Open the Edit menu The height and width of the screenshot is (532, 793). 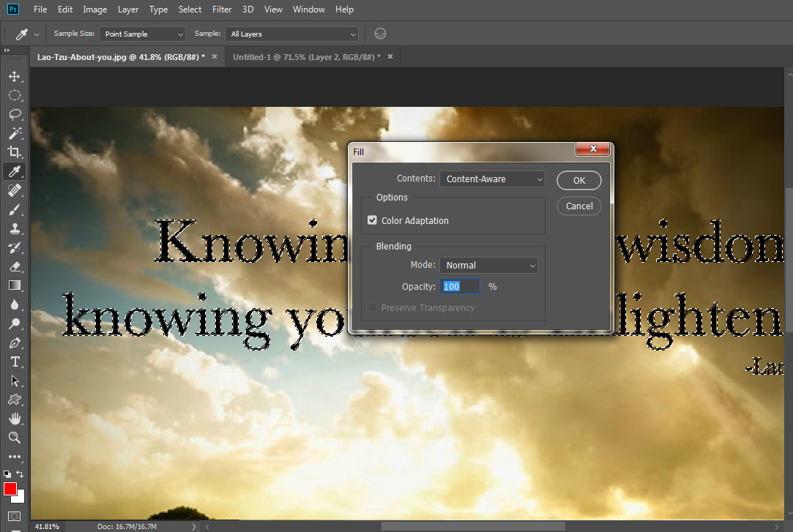click(64, 10)
